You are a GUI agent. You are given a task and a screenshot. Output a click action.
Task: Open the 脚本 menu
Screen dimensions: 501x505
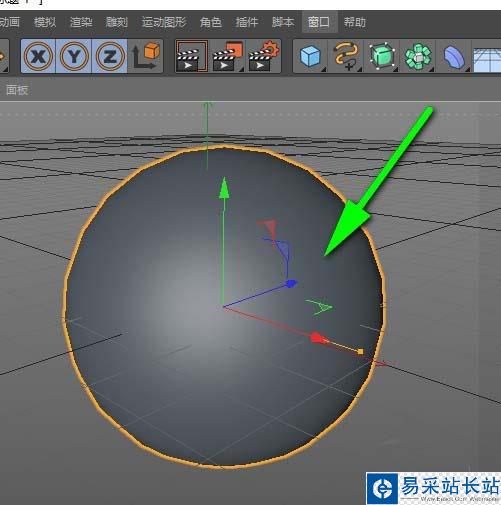283,22
